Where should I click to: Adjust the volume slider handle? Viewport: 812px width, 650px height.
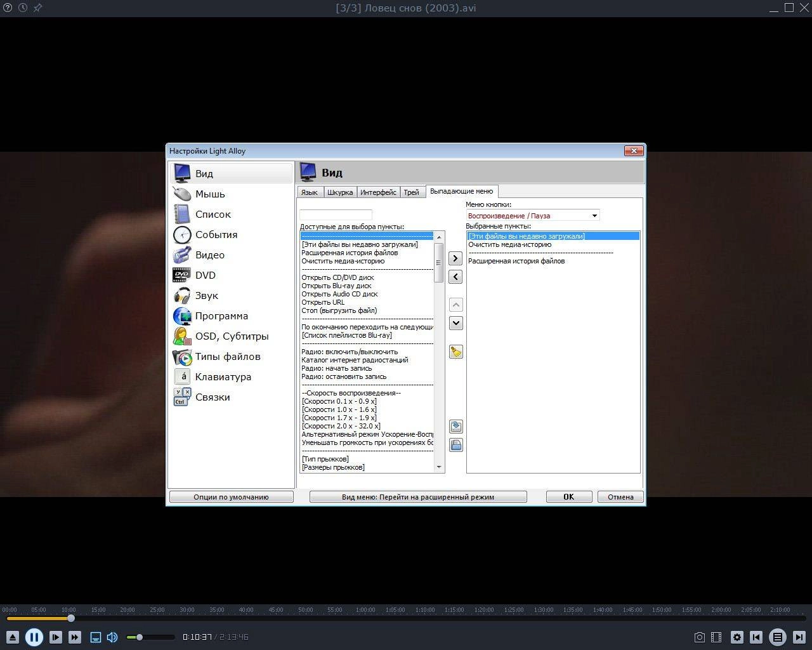[140, 637]
